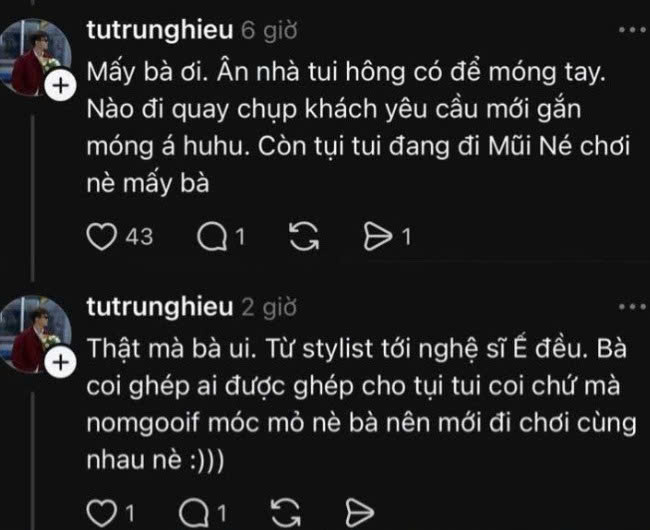Viewport: 650px width, 530px height.
Task: Like the second post with 1 like
Action: (98, 513)
